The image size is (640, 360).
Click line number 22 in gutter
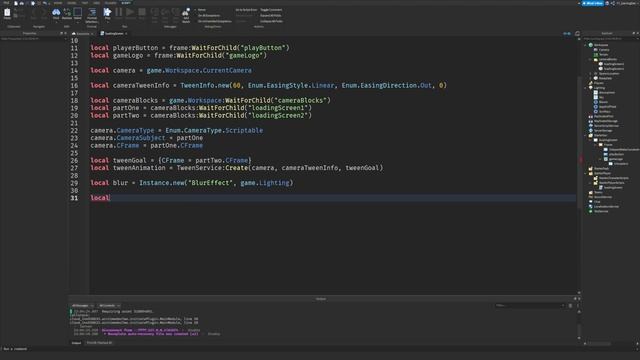click(74, 131)
